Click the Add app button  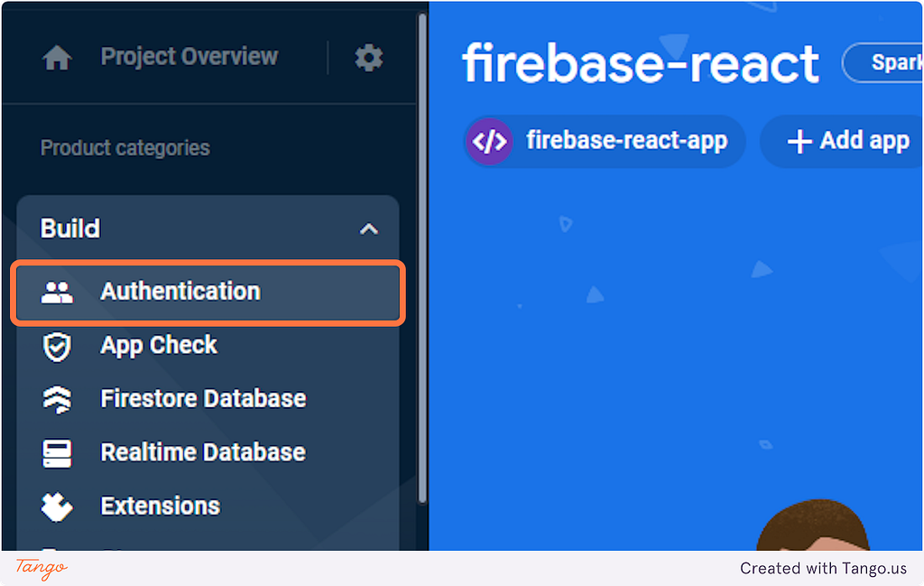[842, 142]
